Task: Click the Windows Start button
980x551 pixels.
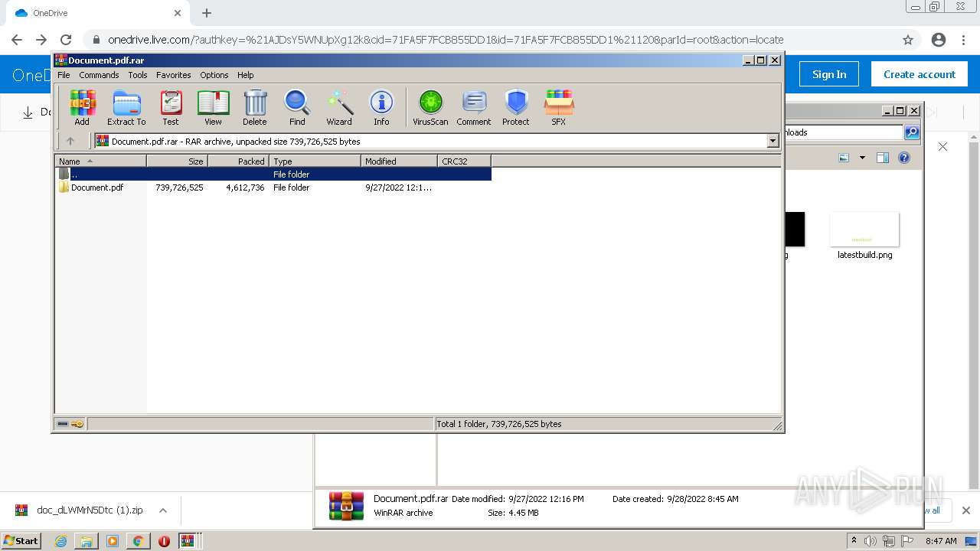Action: click(21, 541)
